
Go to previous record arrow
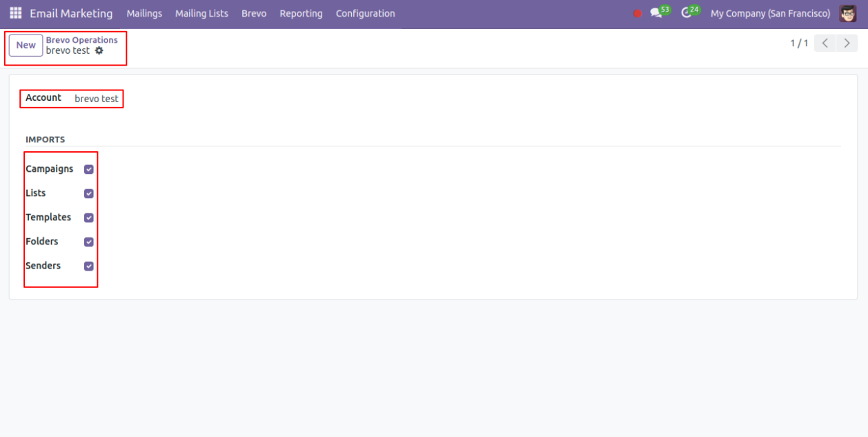(825, 43)
